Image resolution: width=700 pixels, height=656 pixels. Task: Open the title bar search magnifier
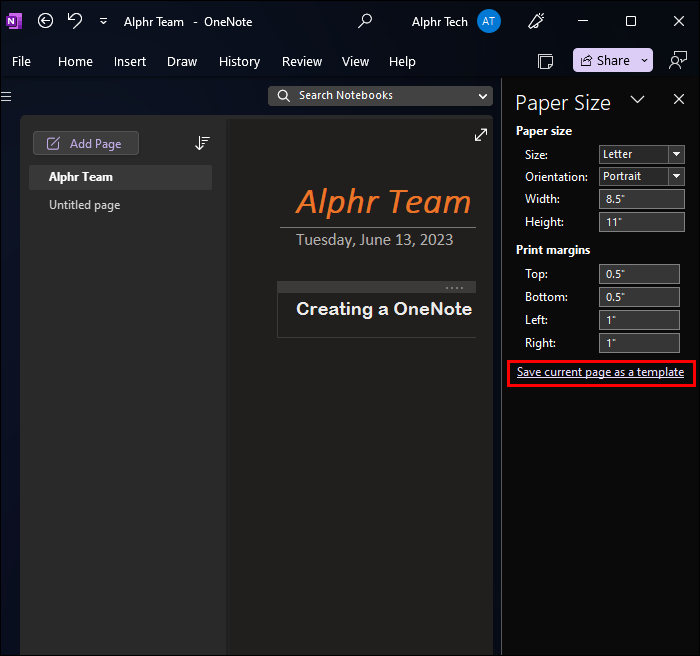[x=365, y=21]
